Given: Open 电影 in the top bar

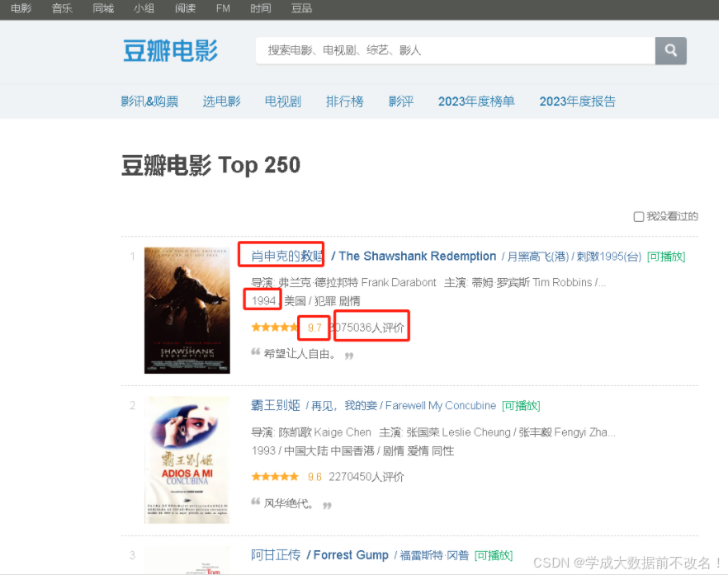Looking at the screenshot, I should click(x=21, y=8).
